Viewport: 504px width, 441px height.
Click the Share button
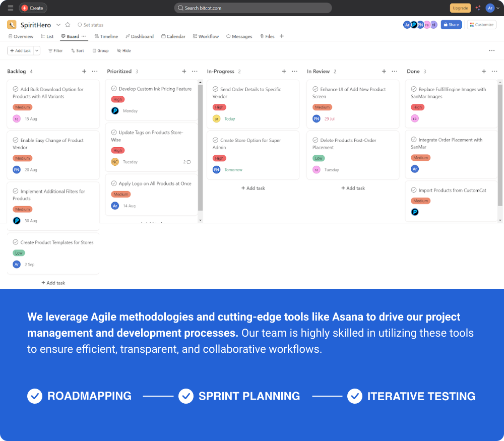(451, 25)
